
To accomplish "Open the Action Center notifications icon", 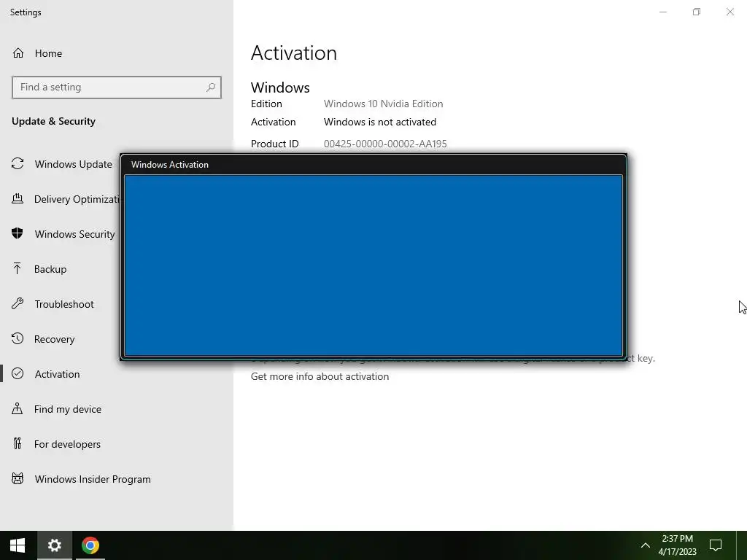I will pos(715,545).
